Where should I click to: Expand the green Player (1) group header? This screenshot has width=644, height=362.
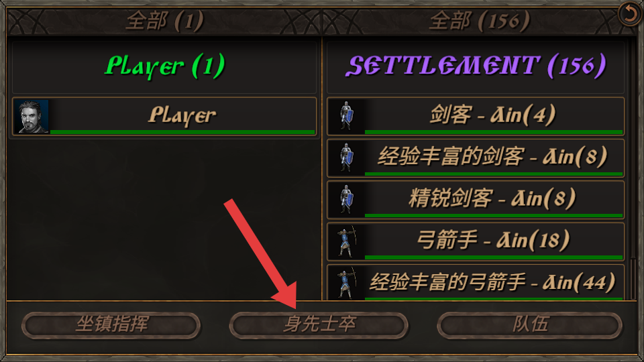pos(164,66)
